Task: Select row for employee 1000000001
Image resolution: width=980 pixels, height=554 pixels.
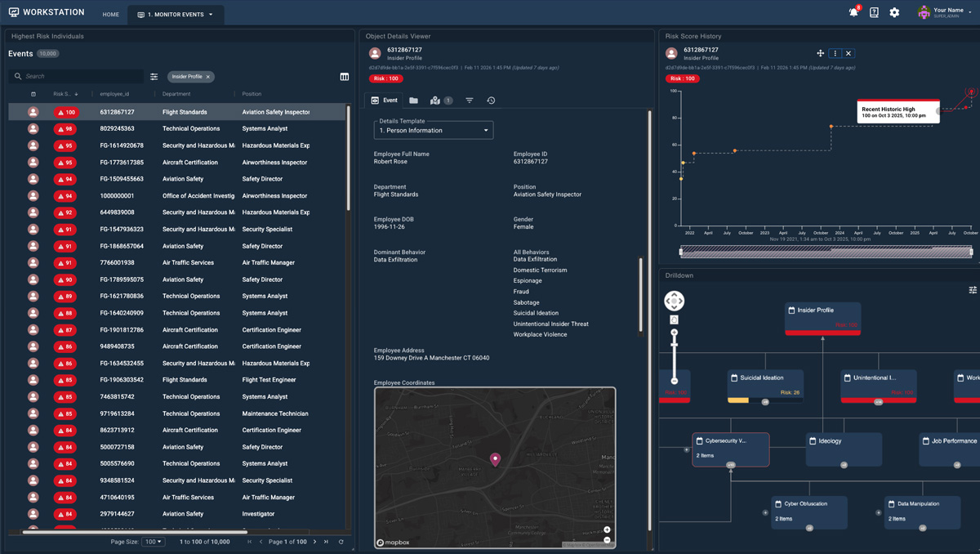Action: tap(177, 196)
